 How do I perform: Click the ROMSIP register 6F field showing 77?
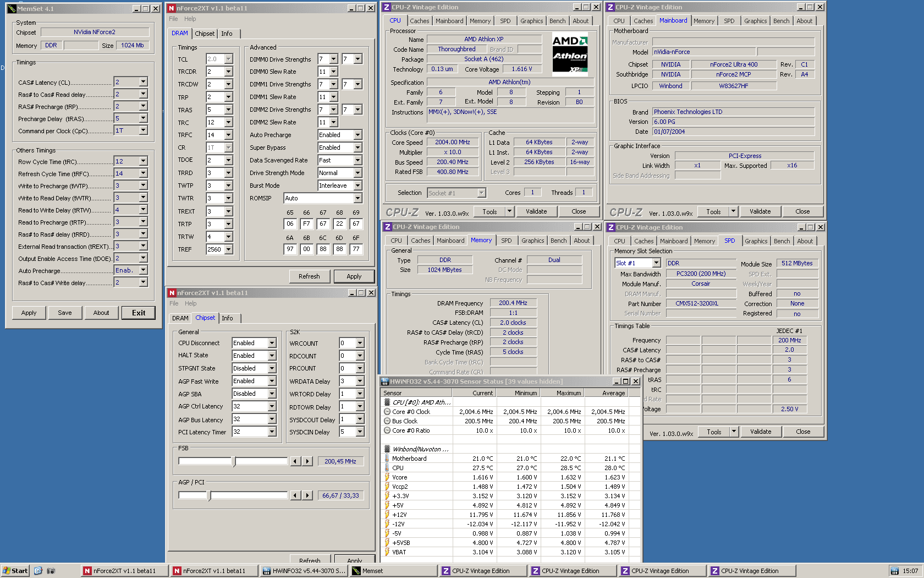tap(356, 249)
